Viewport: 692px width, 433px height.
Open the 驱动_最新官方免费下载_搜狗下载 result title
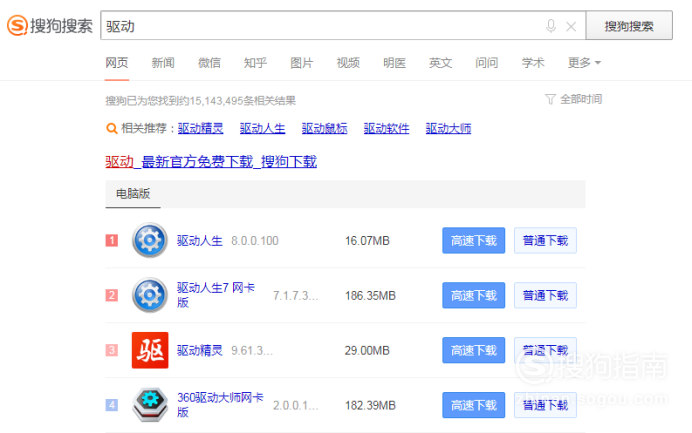point(211,162)
